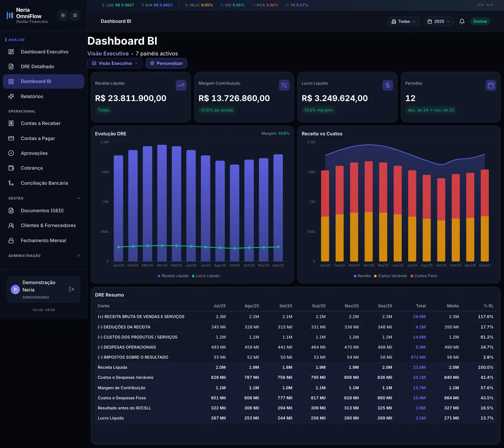Select the Margem de Contribuição table row
Viewport: 504px width, 448px height.
[x=295, y=388]
